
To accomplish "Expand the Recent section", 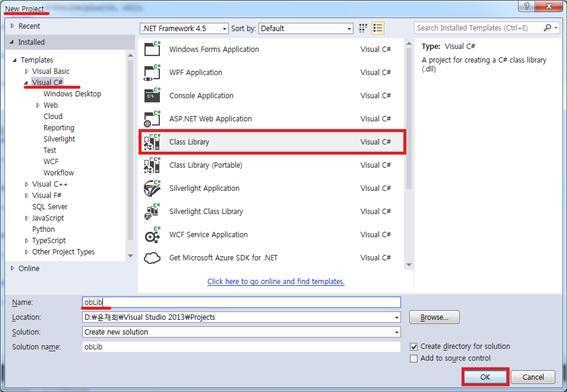I will [12, 26].
